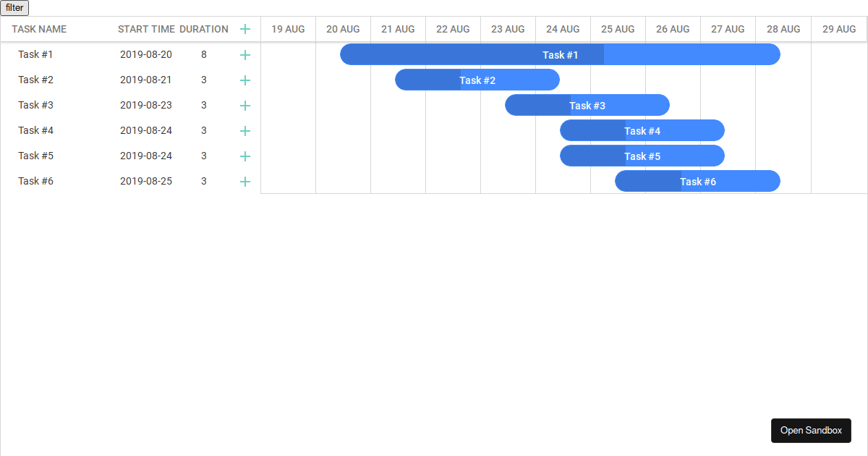Select the Task #3 timeline bar
The image size is (868, 456).
(x=587, y=105)
